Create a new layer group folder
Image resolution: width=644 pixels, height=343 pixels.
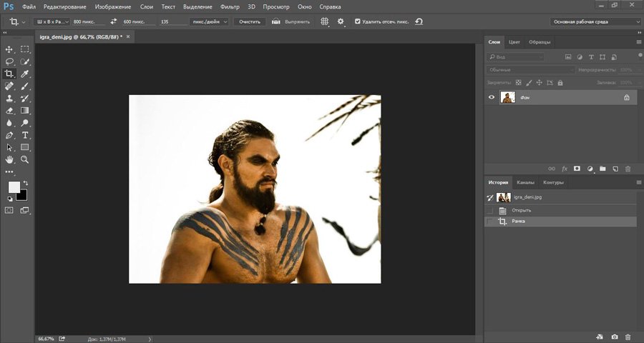coord(602,169)
